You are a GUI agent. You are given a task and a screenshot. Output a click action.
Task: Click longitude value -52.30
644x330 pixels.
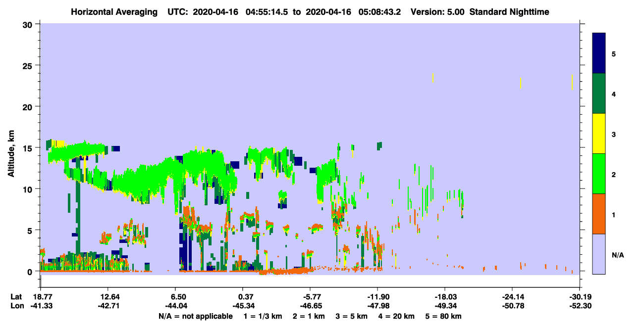pos(579,306)
